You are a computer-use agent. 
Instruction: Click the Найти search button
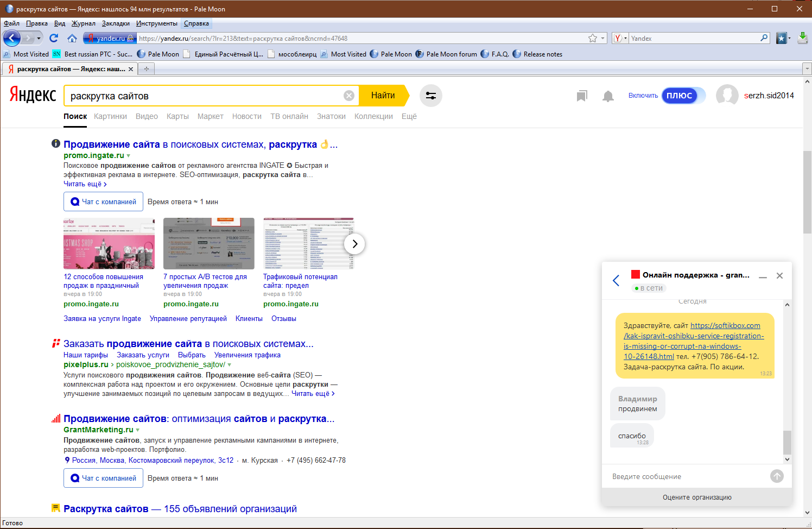pos(383,96)
